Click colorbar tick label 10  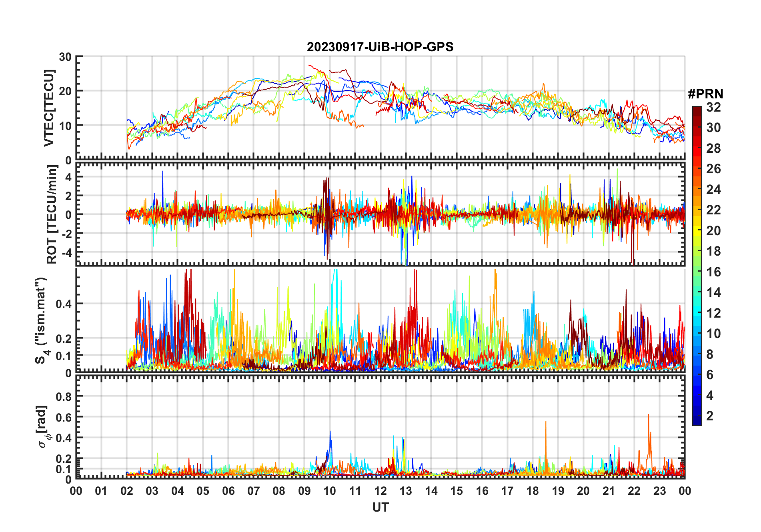point(713,334)
